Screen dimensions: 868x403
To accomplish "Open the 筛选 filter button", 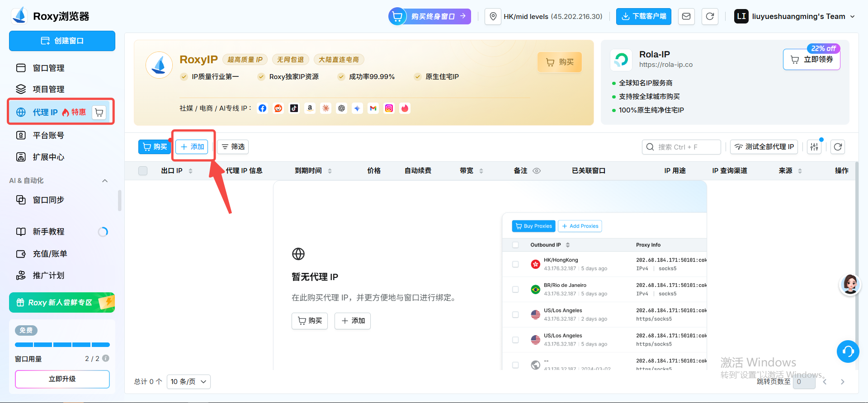I will [x=233, y=147].
